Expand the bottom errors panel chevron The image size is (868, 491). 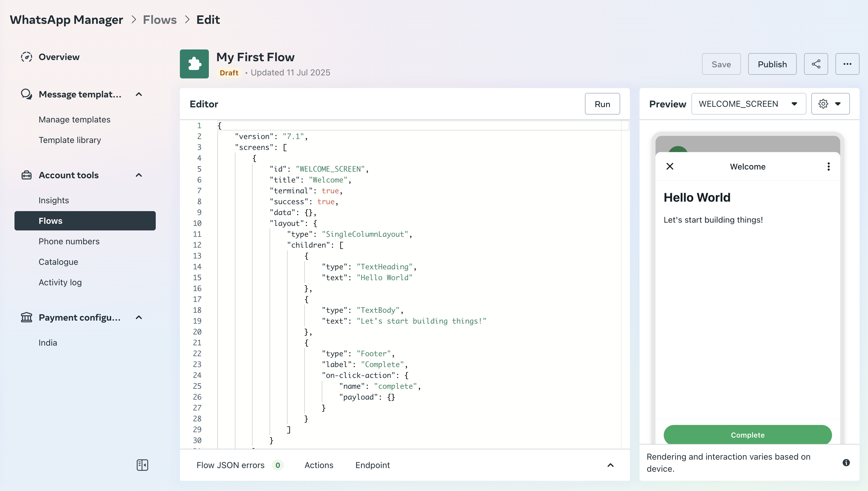tap(610, 465)
